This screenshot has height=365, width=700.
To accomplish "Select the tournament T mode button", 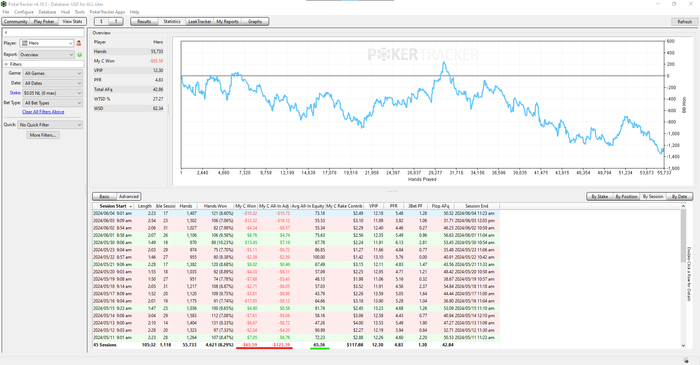I will (116, 21).
